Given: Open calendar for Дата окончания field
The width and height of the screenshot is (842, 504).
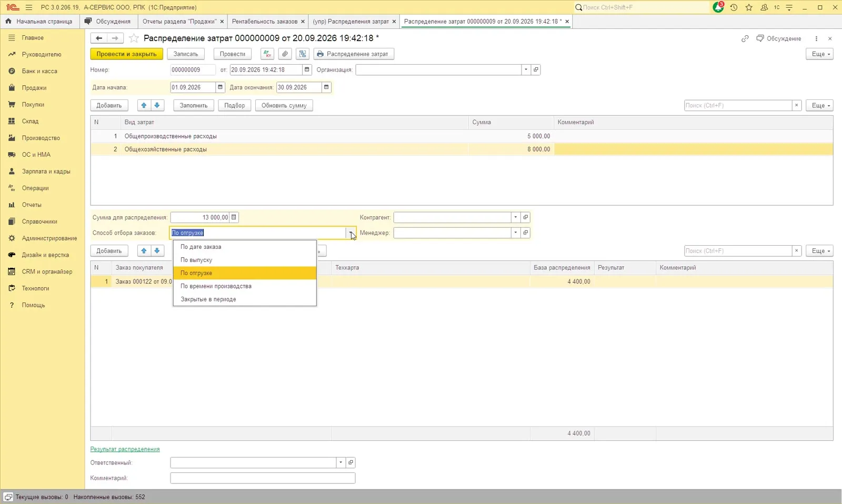Looking at the screenshot, I should [x=326, y=87].
